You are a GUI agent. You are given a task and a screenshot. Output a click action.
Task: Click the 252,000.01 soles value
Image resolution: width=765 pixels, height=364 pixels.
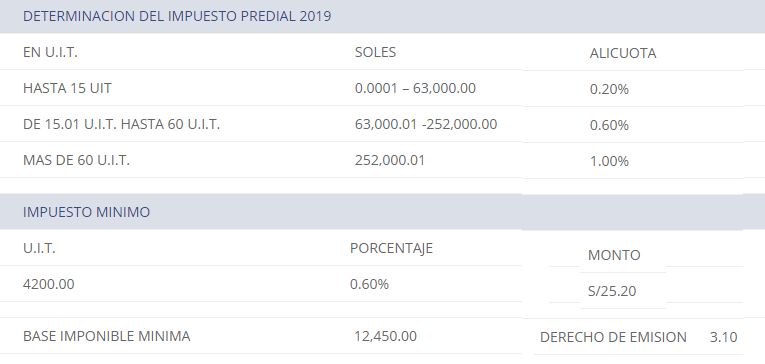[390, 160]
